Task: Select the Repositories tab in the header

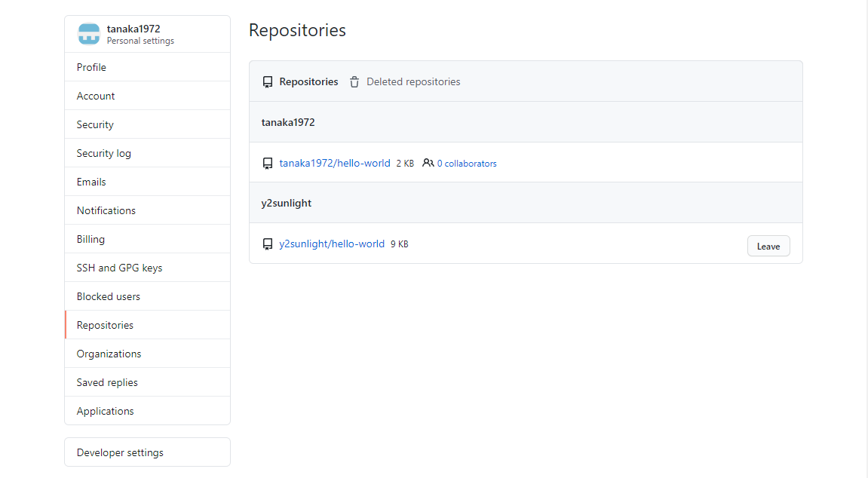Action: click(308, 81)
